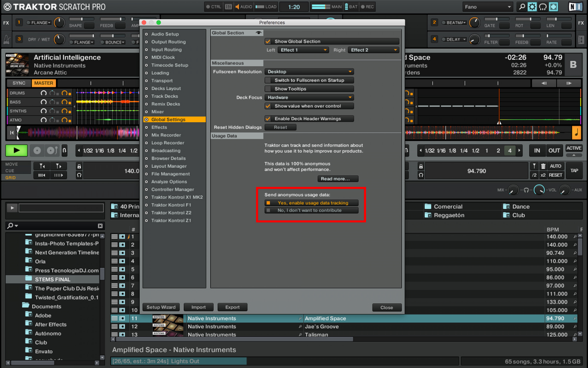Toggle SYNC on deck A
The width and height of the screenshot is (588, 368).
tap(19, 83)
